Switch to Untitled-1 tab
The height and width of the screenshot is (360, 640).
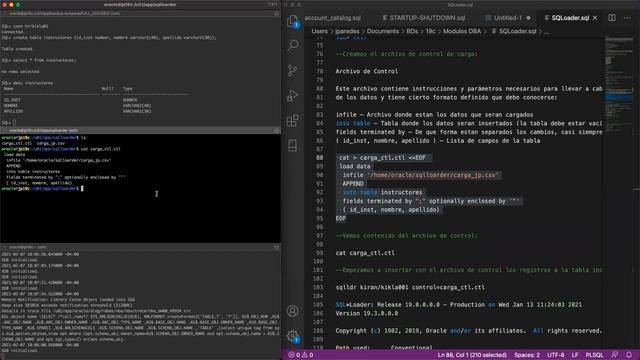508,18
